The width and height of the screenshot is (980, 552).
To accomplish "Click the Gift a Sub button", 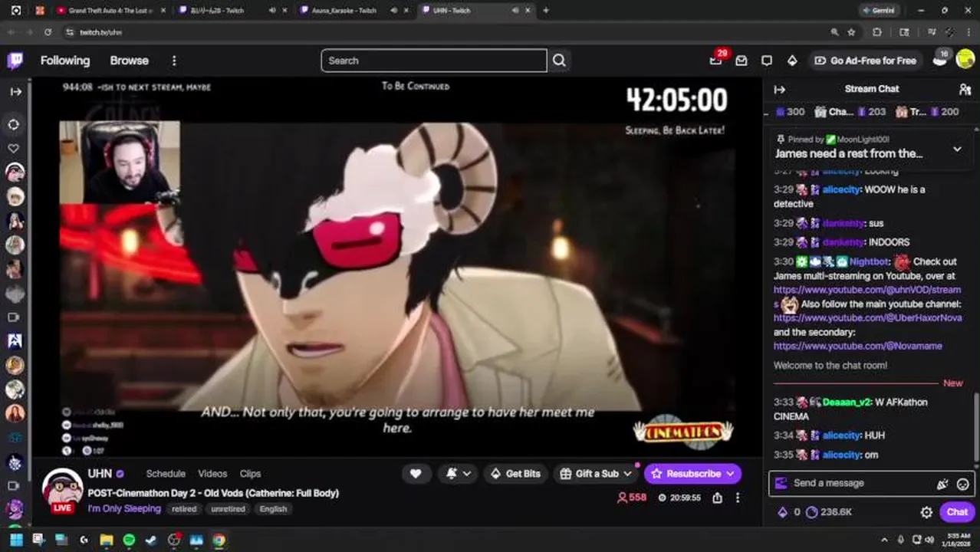I will click(x=596, y=474).
